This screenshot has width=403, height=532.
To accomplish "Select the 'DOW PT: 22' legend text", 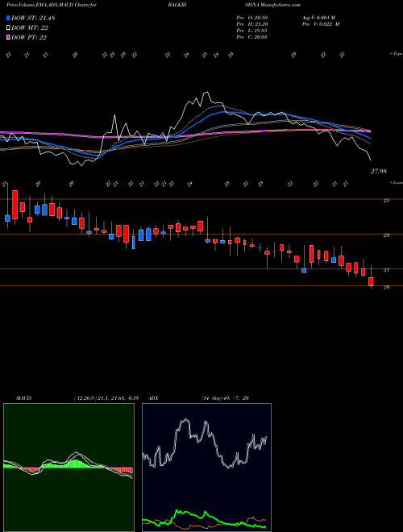I will pyautogui.click(x=29, y=37).
